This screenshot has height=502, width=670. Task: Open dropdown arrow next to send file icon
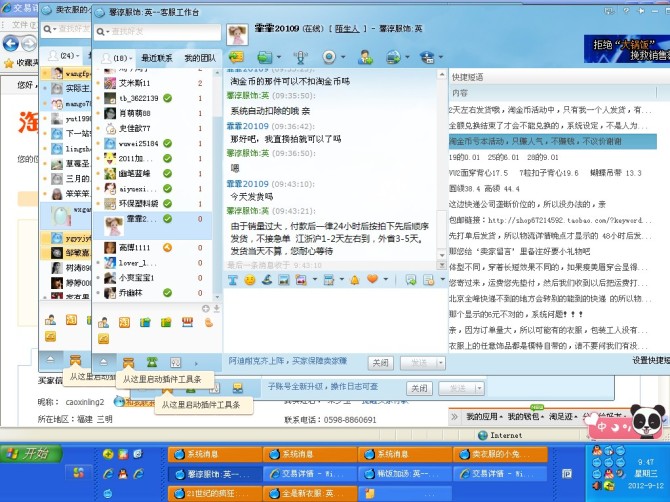pyautogui.click(x=279, y=57)
